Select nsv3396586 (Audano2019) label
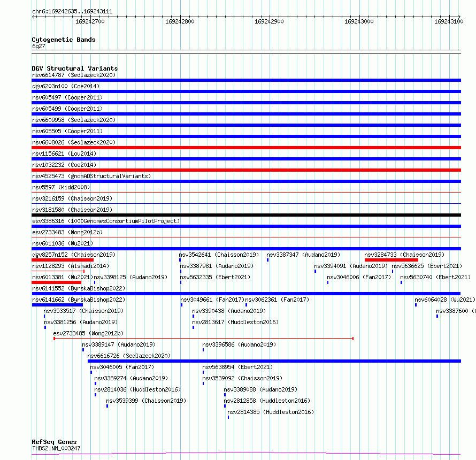This screenshot has height=460, width=476. pyautogui.click(x=239, y=344)
